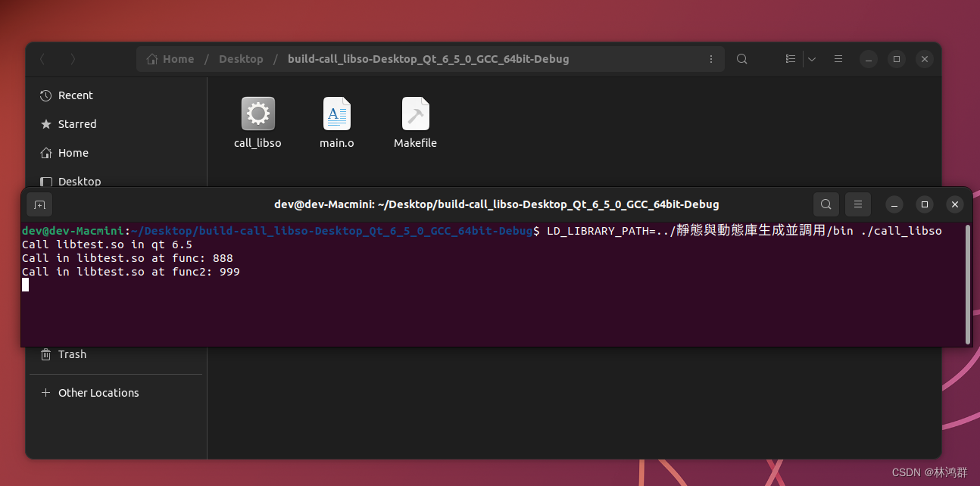This screenshot has width=980, height=486.
Task: Select the Makefile file icon
Action: [x=415, y=123]
